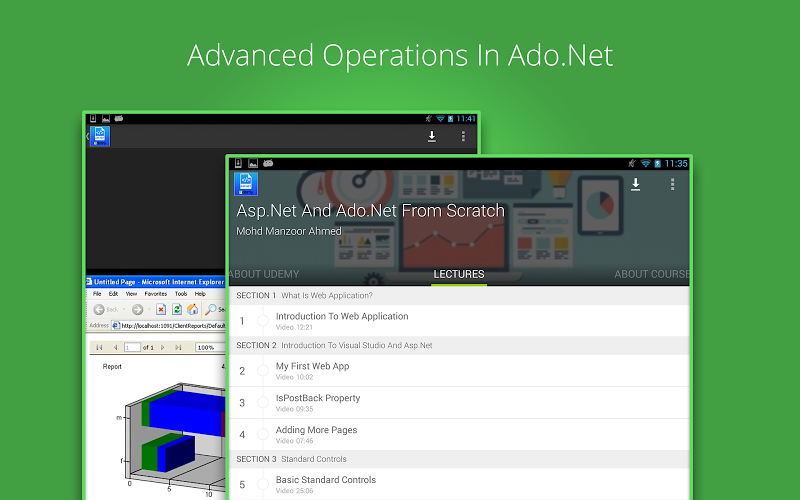Tap the instructor name Mohd Manzoor Ahmed
800x500 pixels.
(x=289, y=231)
